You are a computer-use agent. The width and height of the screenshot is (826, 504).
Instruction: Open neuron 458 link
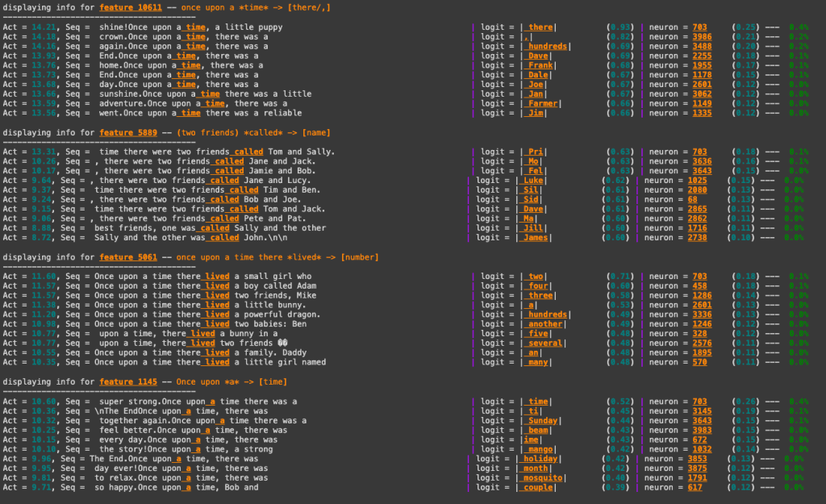click(x=699, y=285)
